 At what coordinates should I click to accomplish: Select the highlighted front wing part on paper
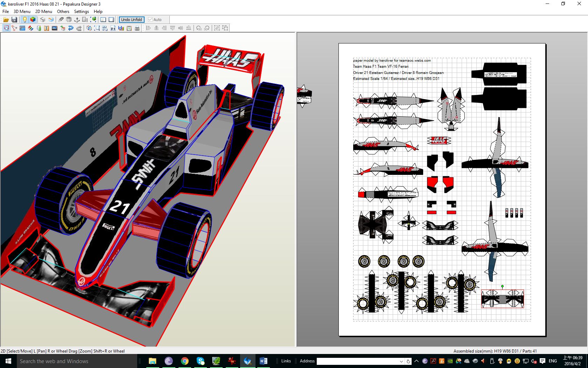[502, 299]
